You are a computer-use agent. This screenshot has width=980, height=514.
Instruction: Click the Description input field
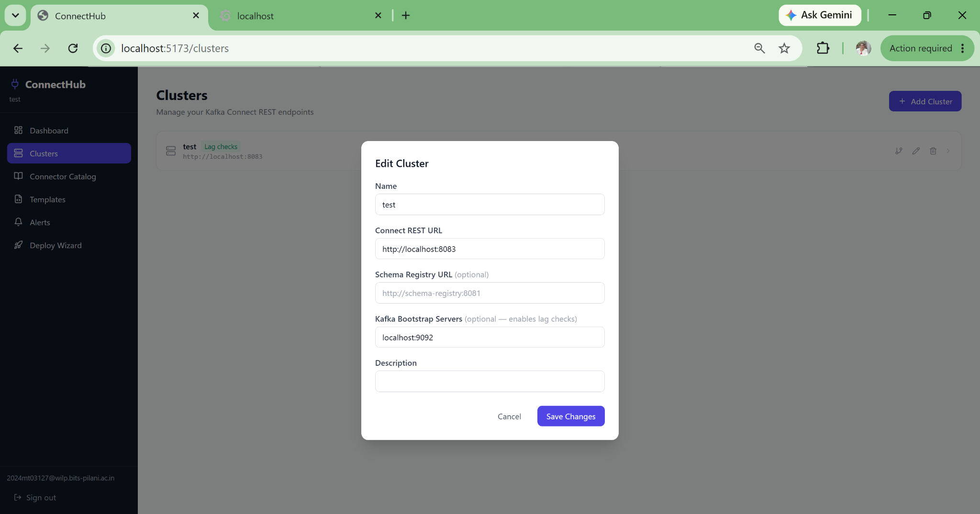tap(490, 381)
